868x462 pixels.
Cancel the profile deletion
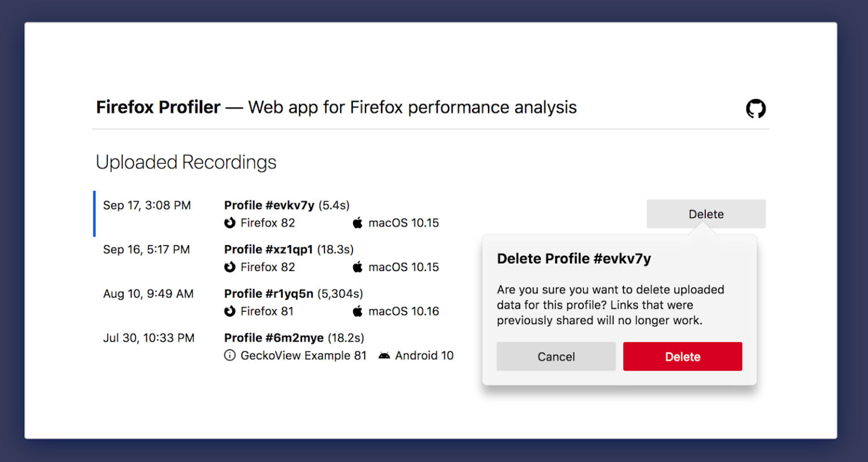(x=555, y=356)
